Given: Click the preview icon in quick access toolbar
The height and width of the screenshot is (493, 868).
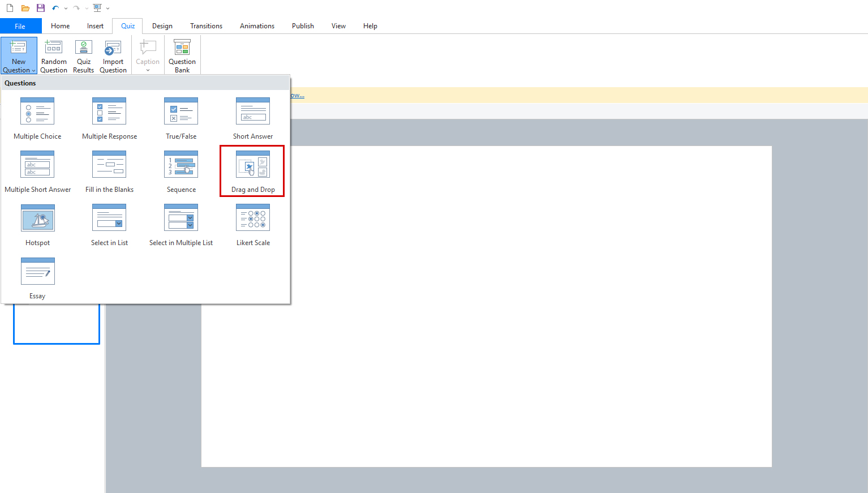Looking at the screenshot, I should click(x=97, y=8).
